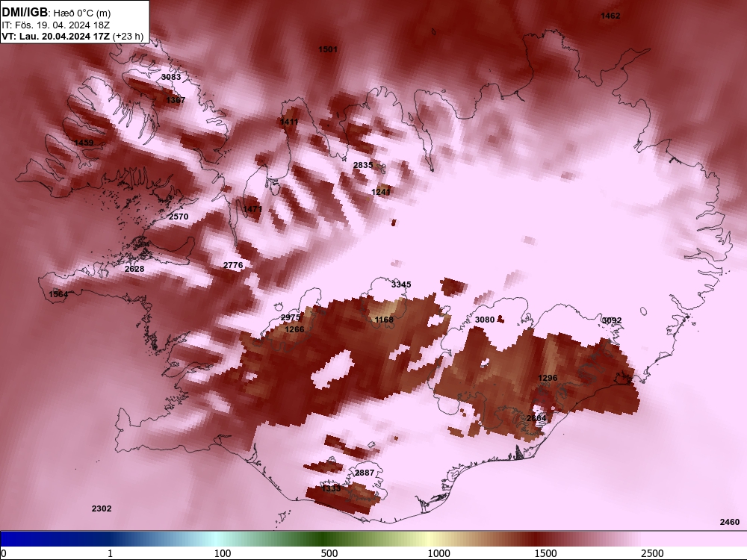The width and height of the screenshot is (747, 560).
Task: Click the 2887 height value
Action: pos(365,473)
